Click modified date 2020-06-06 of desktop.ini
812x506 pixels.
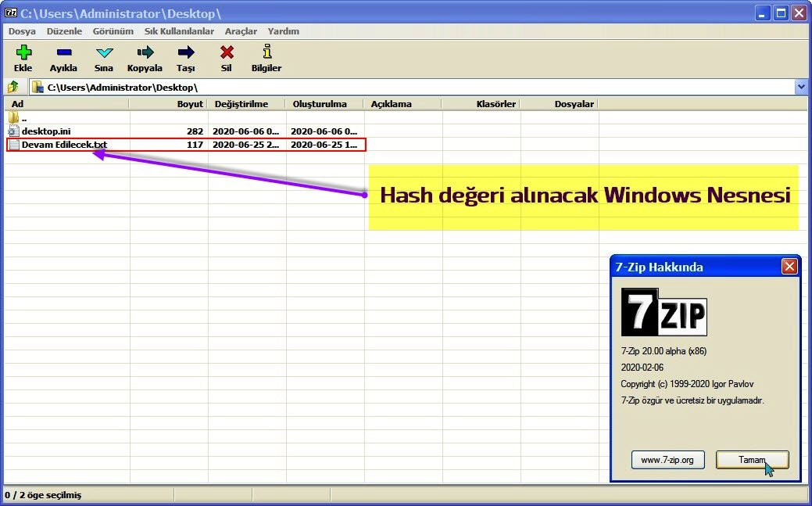coord(246,131)
